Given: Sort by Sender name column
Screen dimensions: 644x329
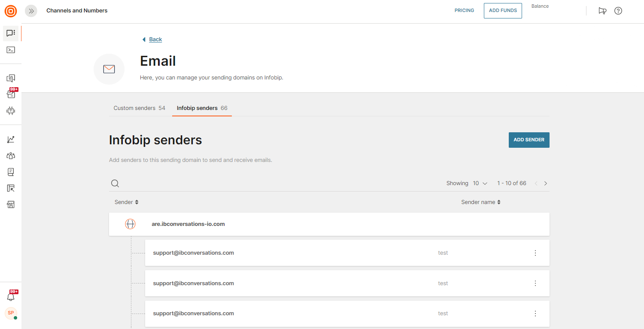Looking at the screenshot, I should point(481,202).
